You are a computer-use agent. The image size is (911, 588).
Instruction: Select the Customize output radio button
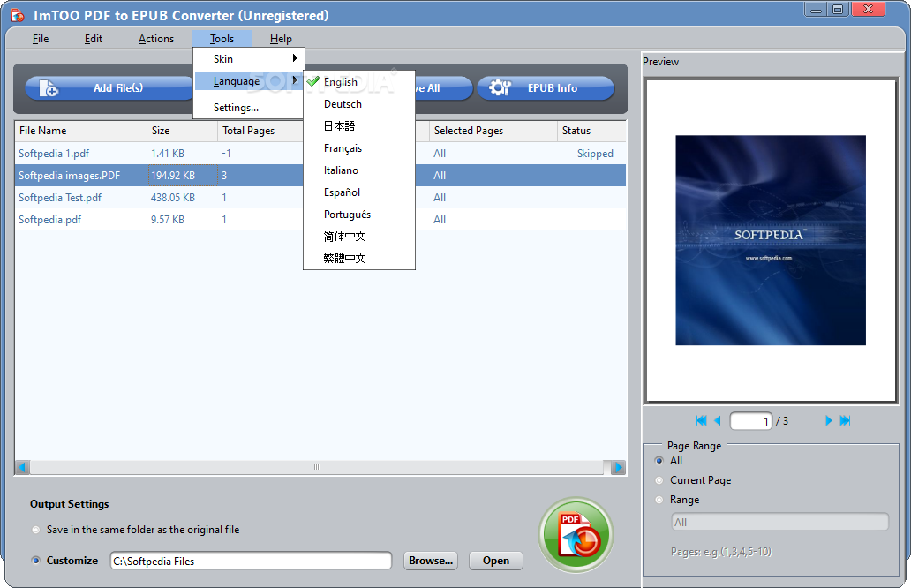point(36,561)
